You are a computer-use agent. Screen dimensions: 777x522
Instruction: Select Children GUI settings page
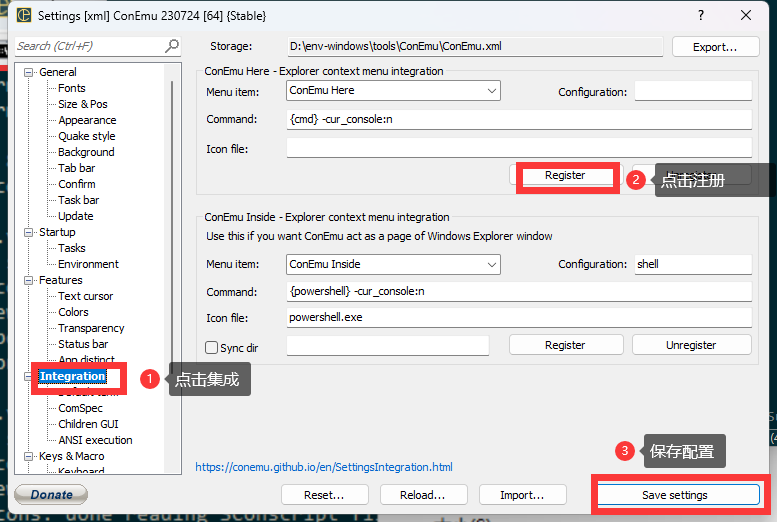coord(88,424)
